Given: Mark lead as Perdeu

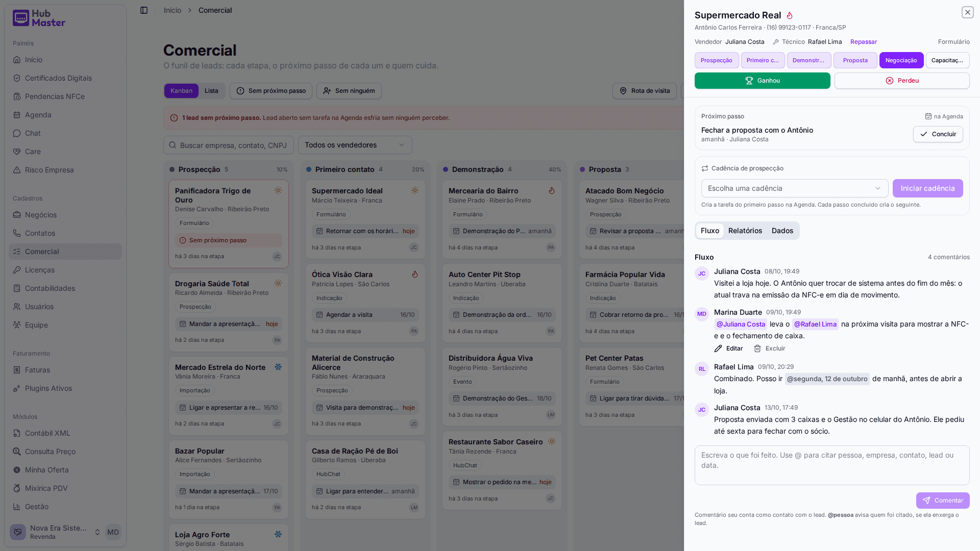Looking at the screenshot, I should pos(902,81).
